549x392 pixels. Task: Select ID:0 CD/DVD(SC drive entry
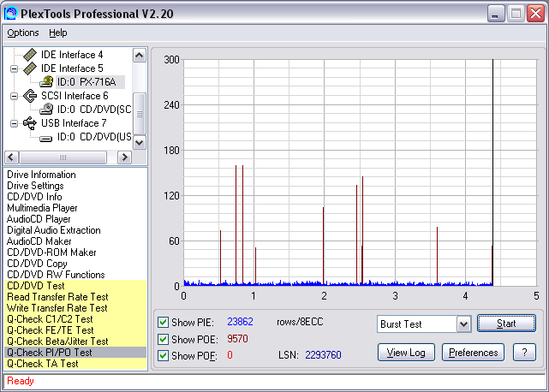pyautogui.click(x=94, y=110)
